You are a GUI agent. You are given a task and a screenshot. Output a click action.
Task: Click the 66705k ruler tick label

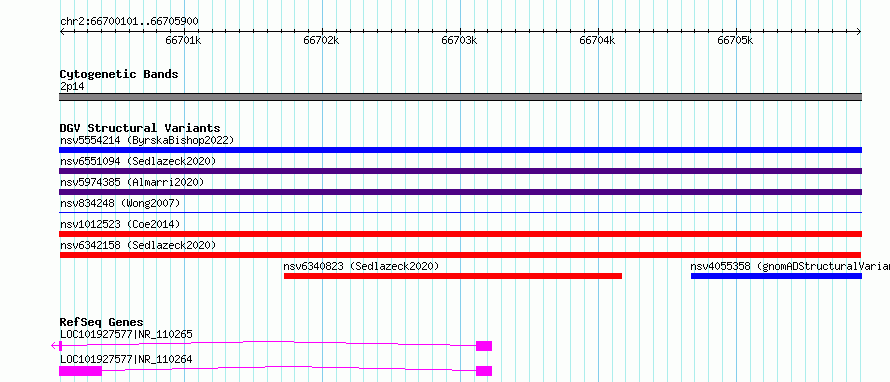click(735, 40)
